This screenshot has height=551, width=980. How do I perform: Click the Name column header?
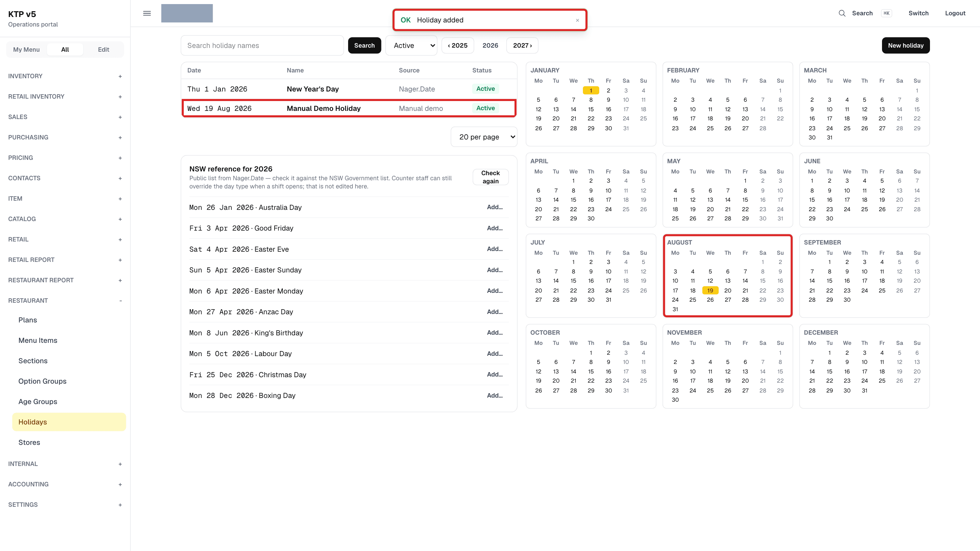(x=295, y=70)
